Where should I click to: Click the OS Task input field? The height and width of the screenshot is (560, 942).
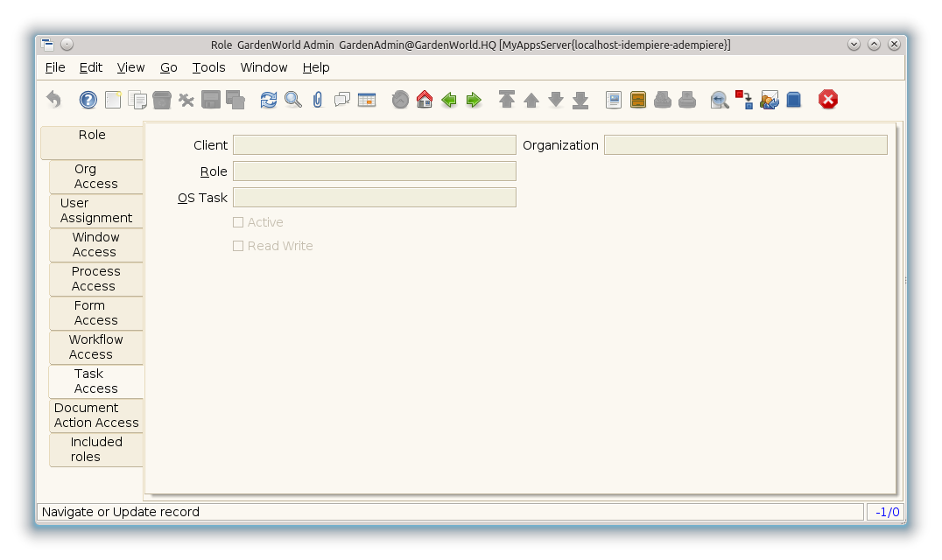click(374, 198)
